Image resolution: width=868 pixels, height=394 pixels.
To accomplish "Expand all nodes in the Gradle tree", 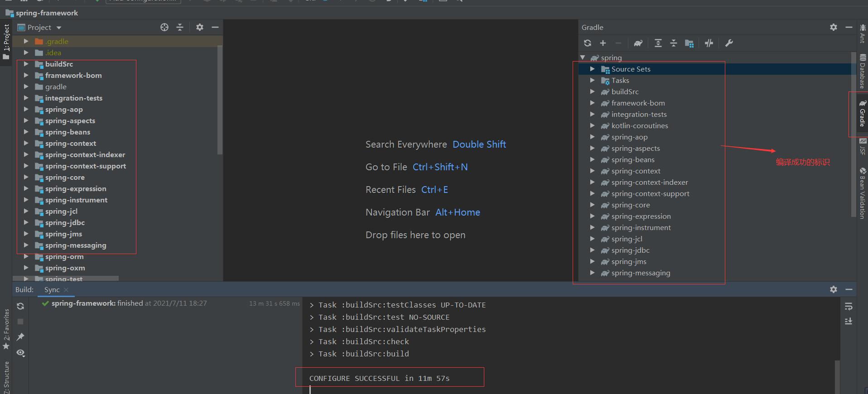I will point(658,43).
